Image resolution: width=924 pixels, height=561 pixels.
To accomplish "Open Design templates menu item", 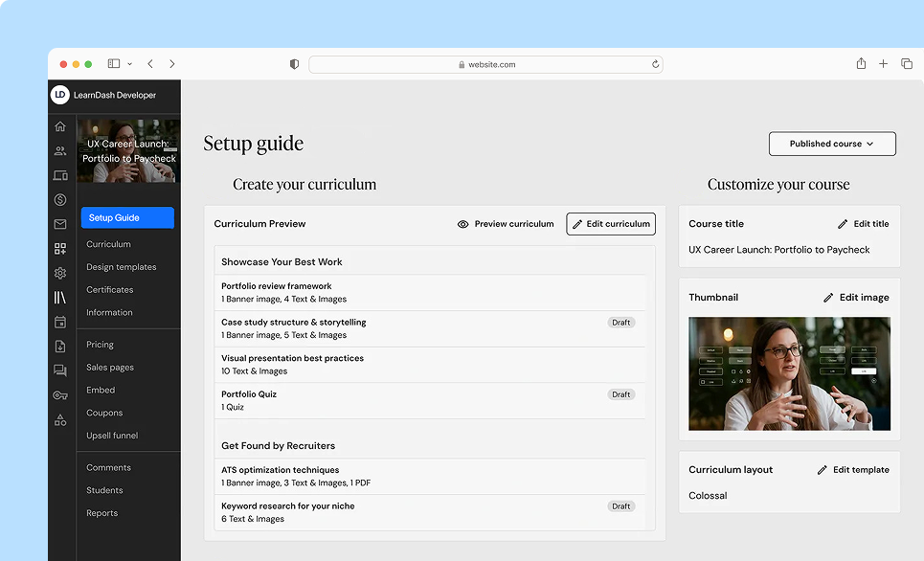I will pyautogui.click(x=121, y=267).
